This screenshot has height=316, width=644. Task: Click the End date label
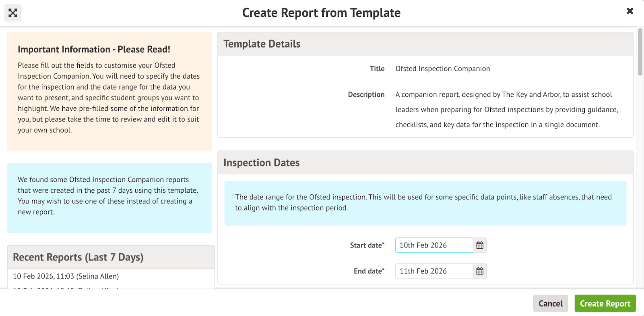pos(369,271)
